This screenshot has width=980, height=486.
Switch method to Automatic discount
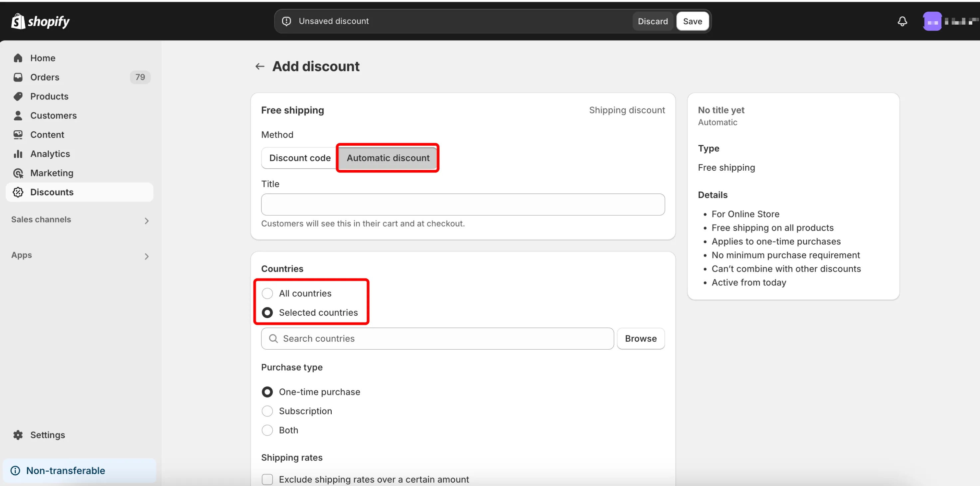[x=388, y=158]
